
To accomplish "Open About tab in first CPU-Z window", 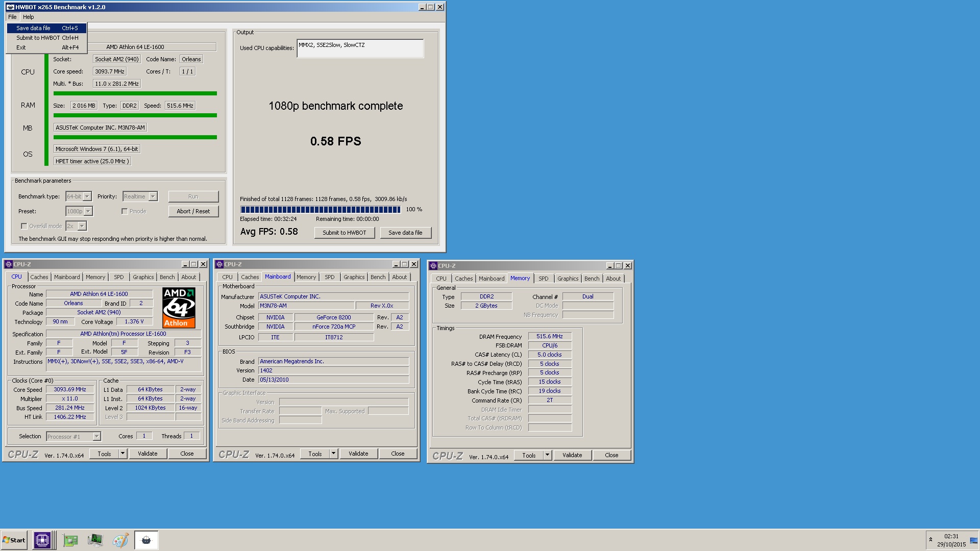I will point(189,277).
